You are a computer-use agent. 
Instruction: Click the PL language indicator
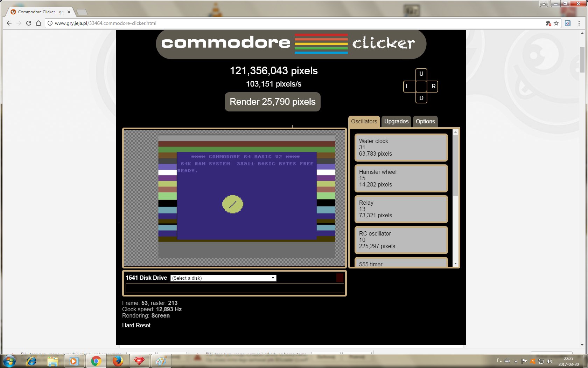click(x=499, y=360)
